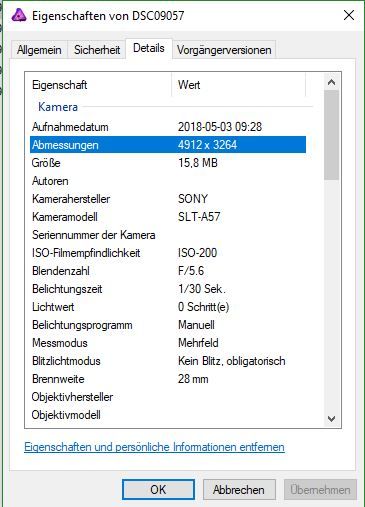Screen dimensions: 365x507
Task: Click the 28 mm focal length value
Action: 193,379
